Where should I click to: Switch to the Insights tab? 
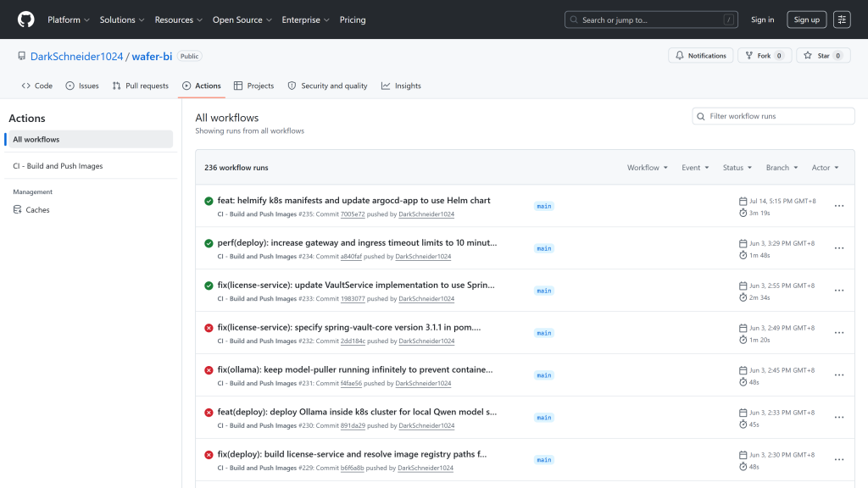pyautogui.click(x=401, y=86)
